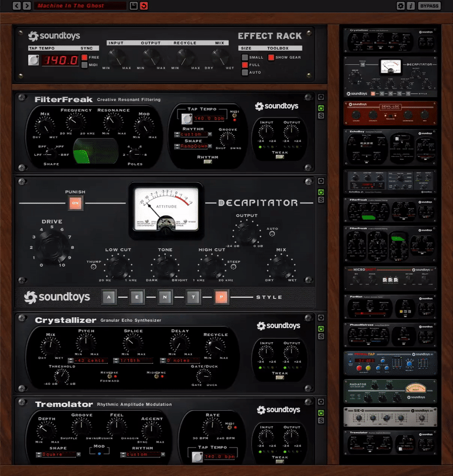
Task: Open FilterFreak Rhythm 'custom' dropdown arrow
Action: click(x=210, y=134)
